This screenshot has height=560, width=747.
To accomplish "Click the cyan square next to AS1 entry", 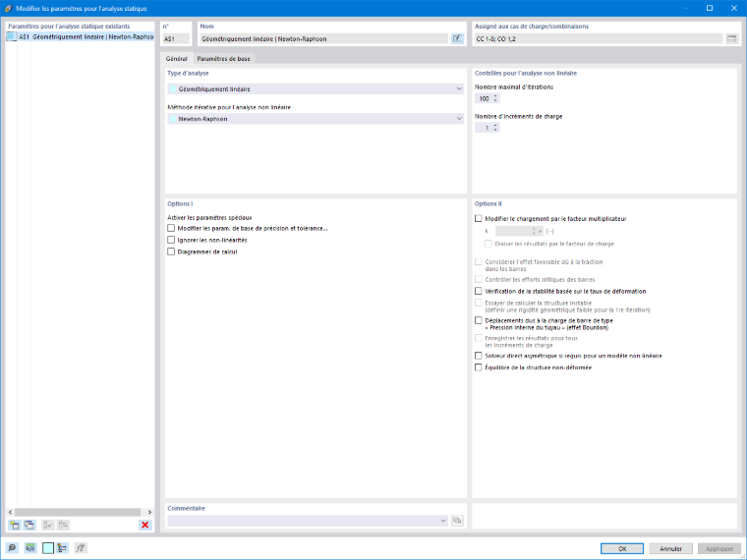I will pos(12,36).
